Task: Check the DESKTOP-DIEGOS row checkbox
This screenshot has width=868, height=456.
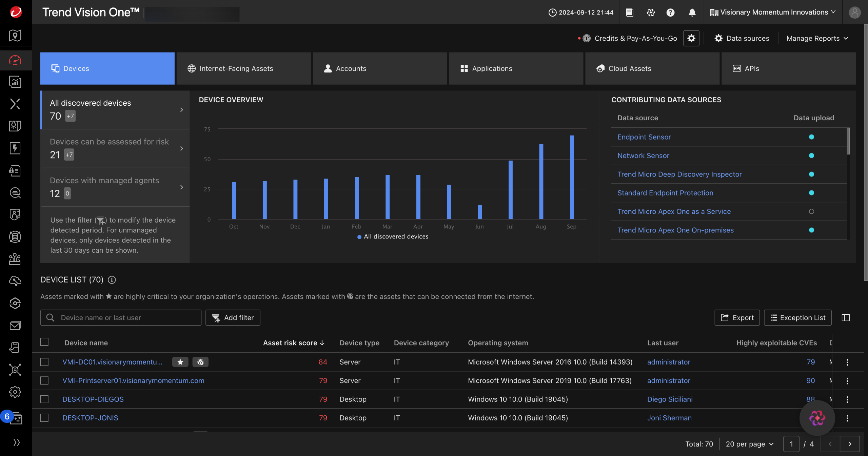Action: [44, 399]
